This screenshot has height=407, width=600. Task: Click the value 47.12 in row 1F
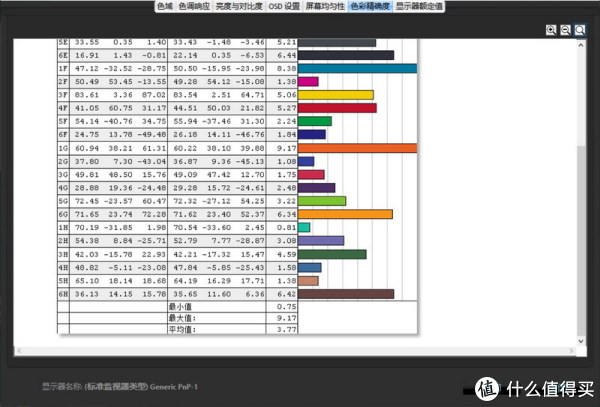86,68
